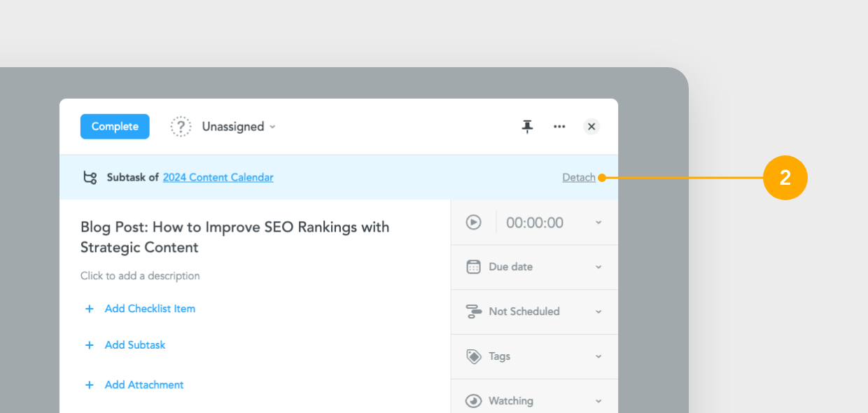Start the time tracker play button

(474, 222)
